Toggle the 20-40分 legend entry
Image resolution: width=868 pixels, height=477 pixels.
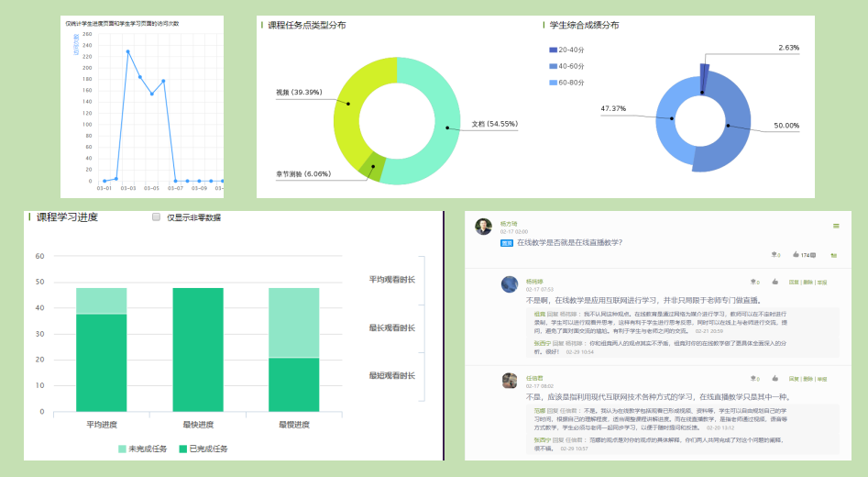tap(566, 50)
